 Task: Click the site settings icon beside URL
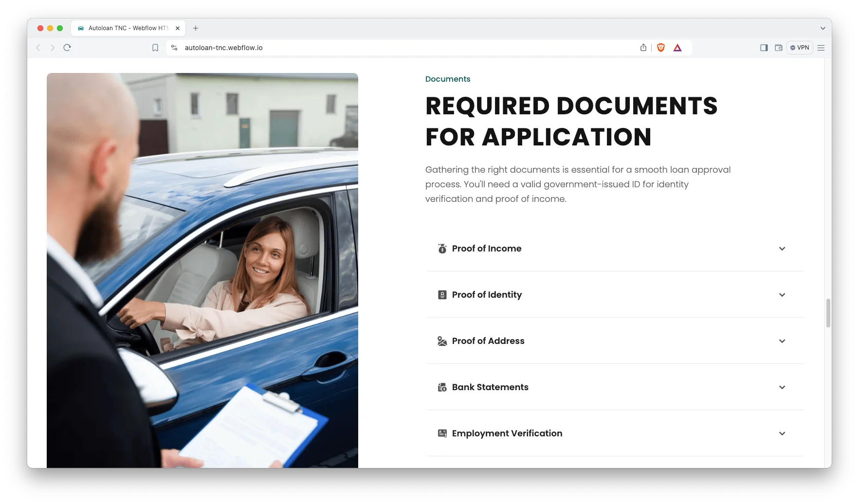click(174, 48)
